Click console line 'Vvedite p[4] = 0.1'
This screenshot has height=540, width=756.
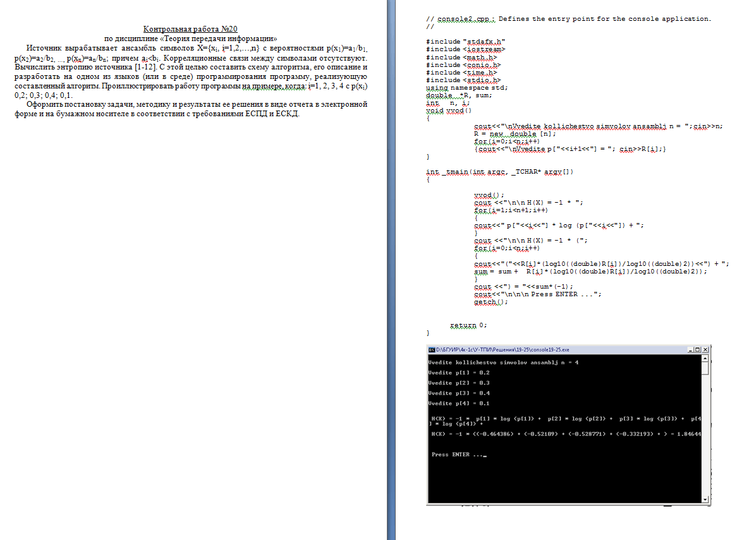click(x=459, y=404)
